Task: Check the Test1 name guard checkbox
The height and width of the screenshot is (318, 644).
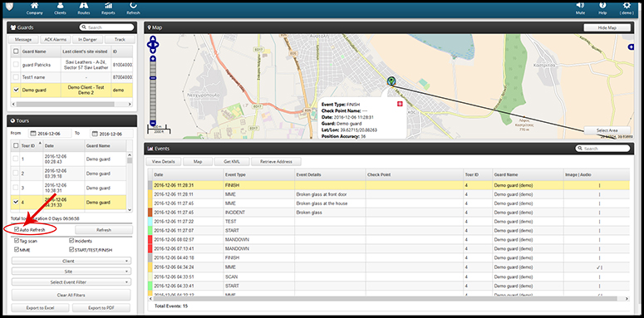Action: pos(16,77)
